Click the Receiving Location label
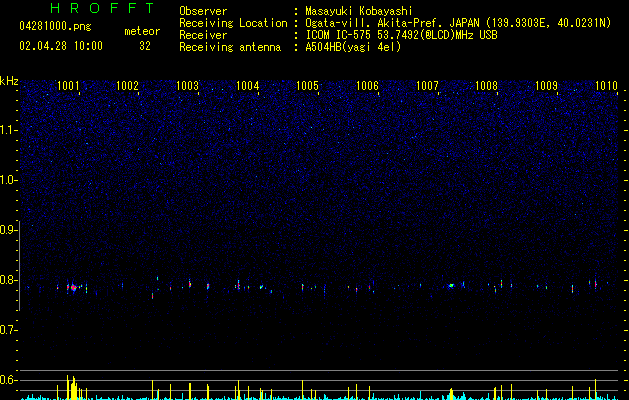This screenshot has height=400, width=629. click(x=233, y=23)
